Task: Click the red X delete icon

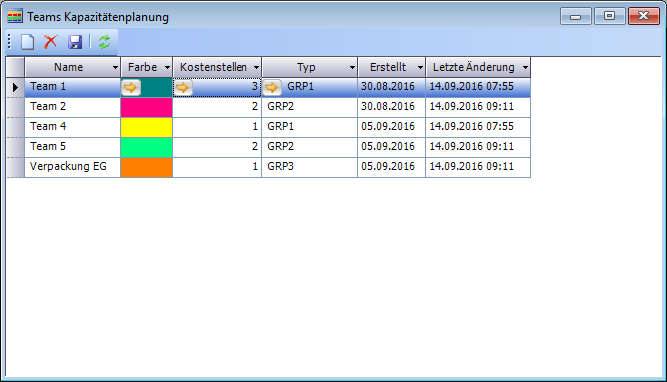Action: click(51, 42)
